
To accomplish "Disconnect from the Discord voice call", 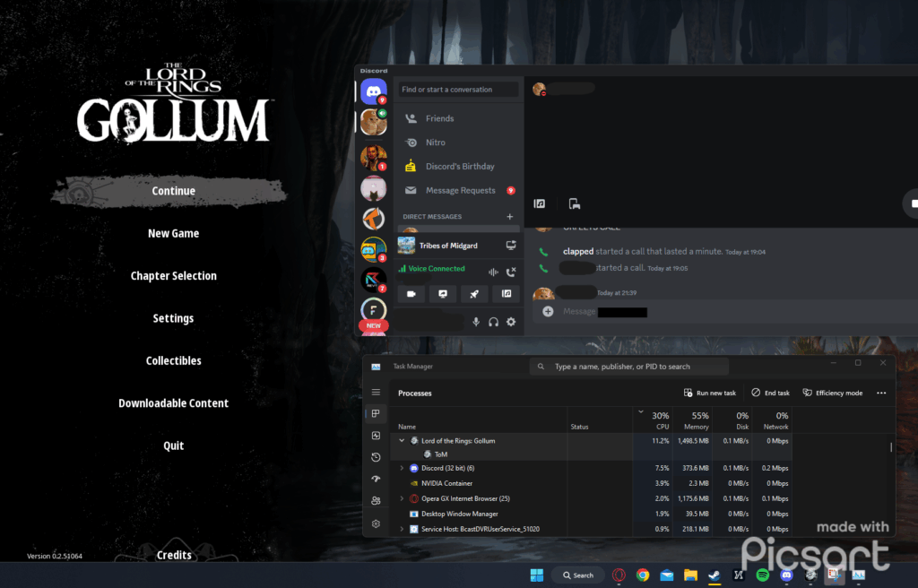I will coord(511,272).
